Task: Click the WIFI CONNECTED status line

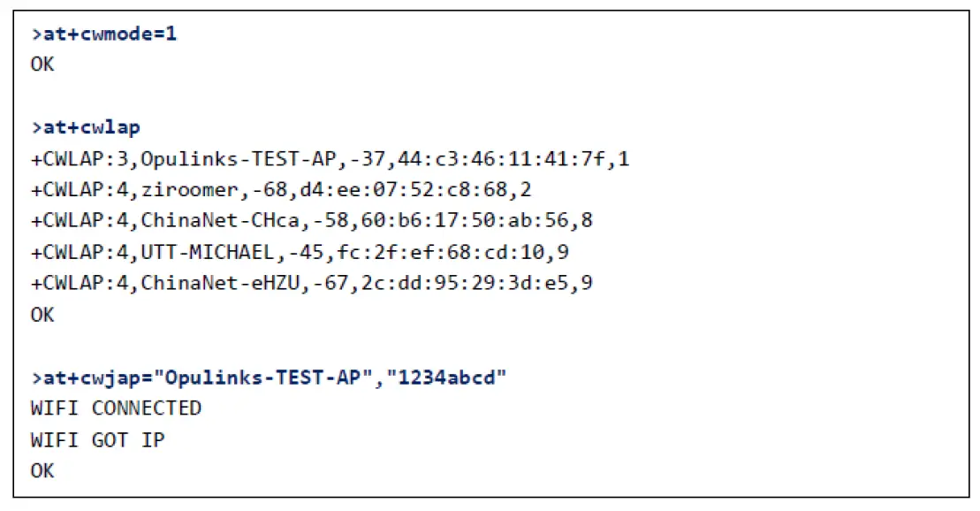Action: 116,408
